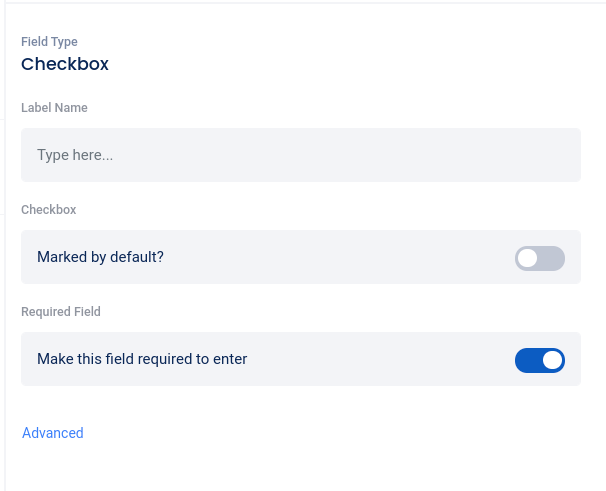Click the required field row background

coord(380,359)
